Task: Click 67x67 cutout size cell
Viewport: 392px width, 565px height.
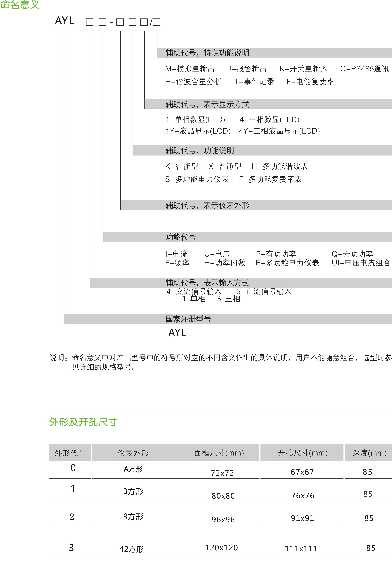Action: coord(302,472)
